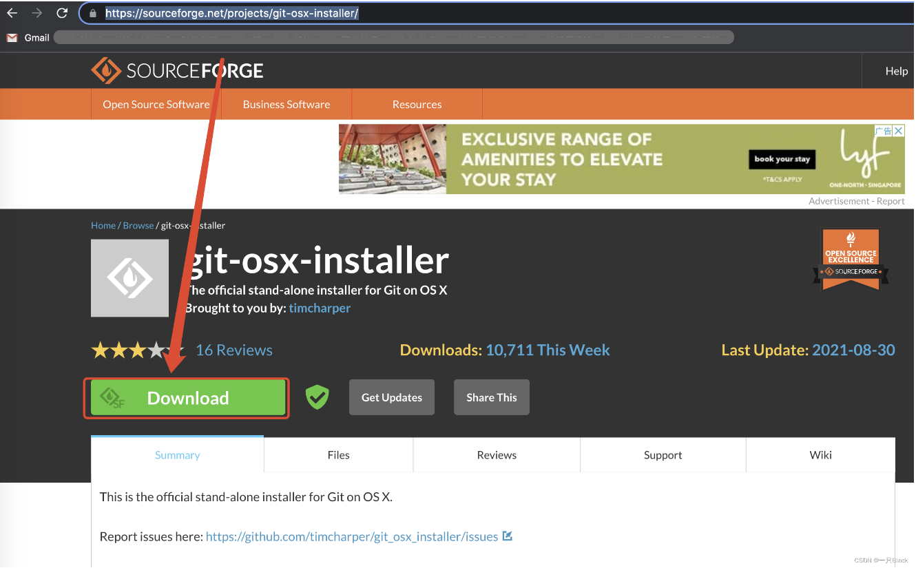Click the 'book your stay' ad button
The image size is (916, 588).
(782, 159)
